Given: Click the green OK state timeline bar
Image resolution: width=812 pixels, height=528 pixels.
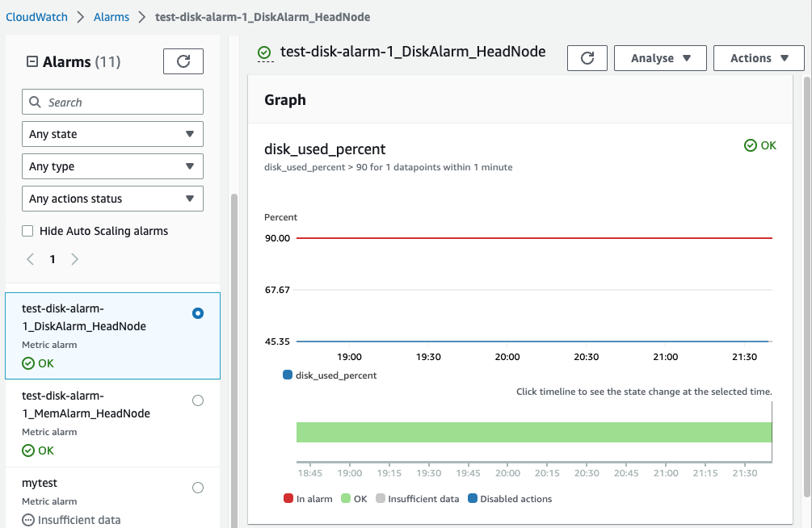Looking at the screenshot, I should point(533,432).
